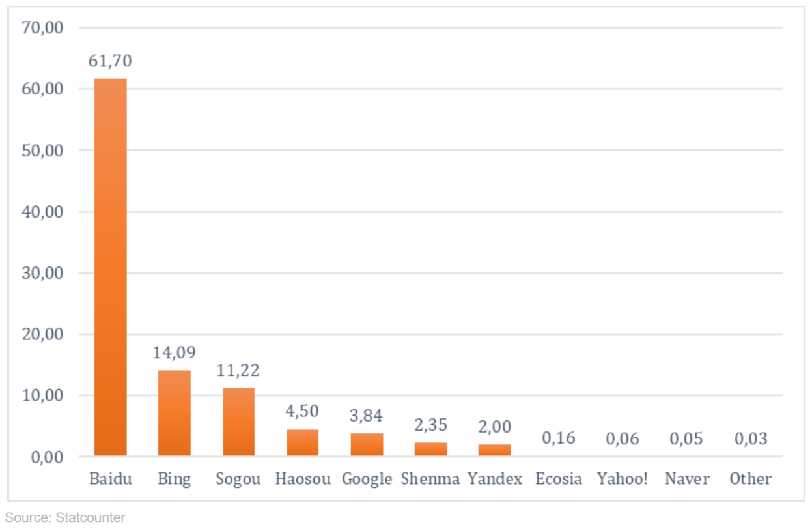Click the Other category label

pyautogui.click(x=751, y=479)
